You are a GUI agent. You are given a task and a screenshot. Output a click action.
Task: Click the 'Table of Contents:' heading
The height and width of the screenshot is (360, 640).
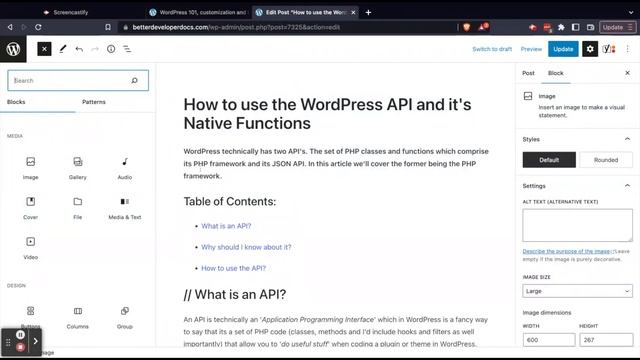coord(230,201)
